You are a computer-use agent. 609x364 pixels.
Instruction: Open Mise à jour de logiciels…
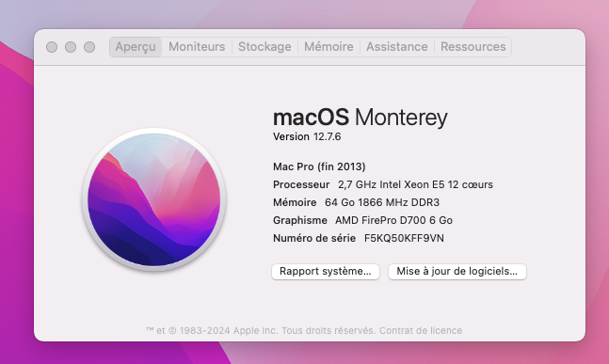coord(457,271)
